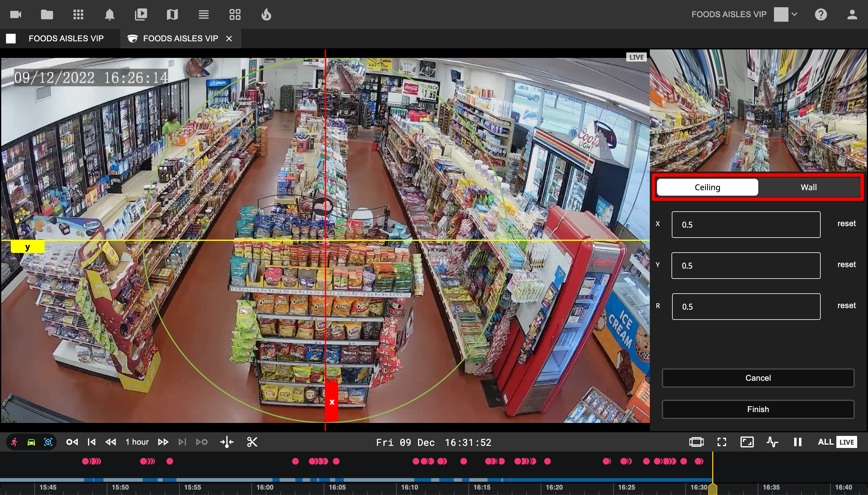868x495 pixels.
Task: Click the fire alarm icon
Action: pyautogui.click(x=266, y=14)
